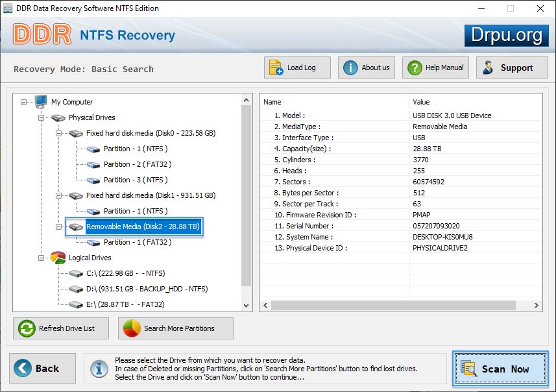The height and width of the screenshot is (392, 556).
Task: Click the details table horizontal scrollbar thumb
Action: [393, 306]
